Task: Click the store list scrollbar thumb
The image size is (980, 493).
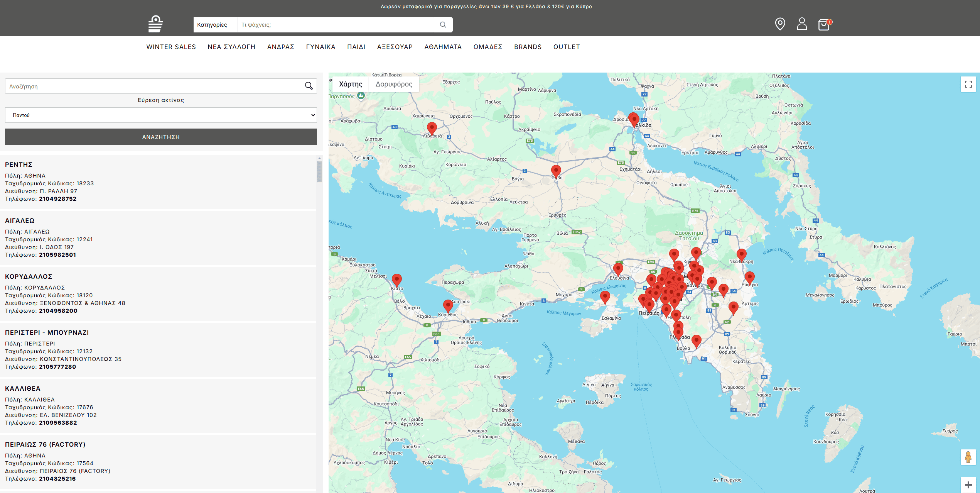Action: coord(319,171)
